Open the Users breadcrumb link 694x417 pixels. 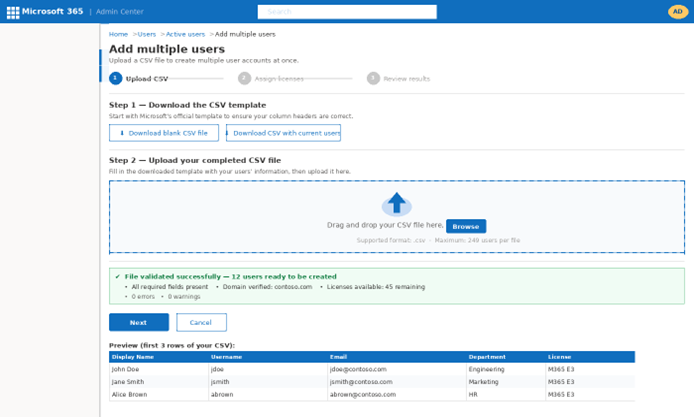tap(147, 34)
